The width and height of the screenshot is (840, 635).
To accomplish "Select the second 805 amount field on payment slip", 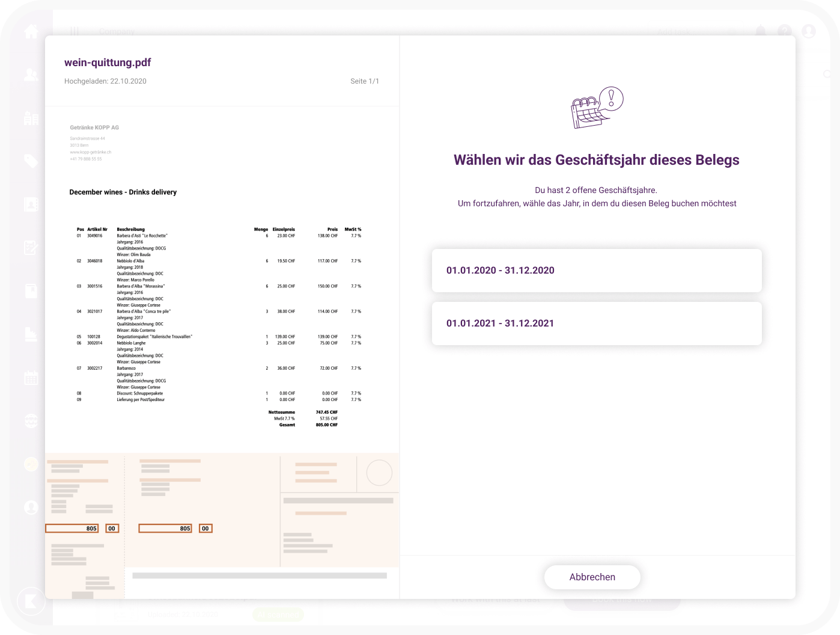I will (165, 529).
